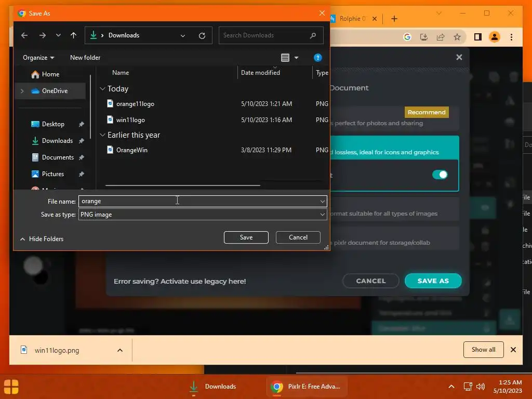Toggle Chrome side panel
The image size is (532, 399).
point(478,37)
